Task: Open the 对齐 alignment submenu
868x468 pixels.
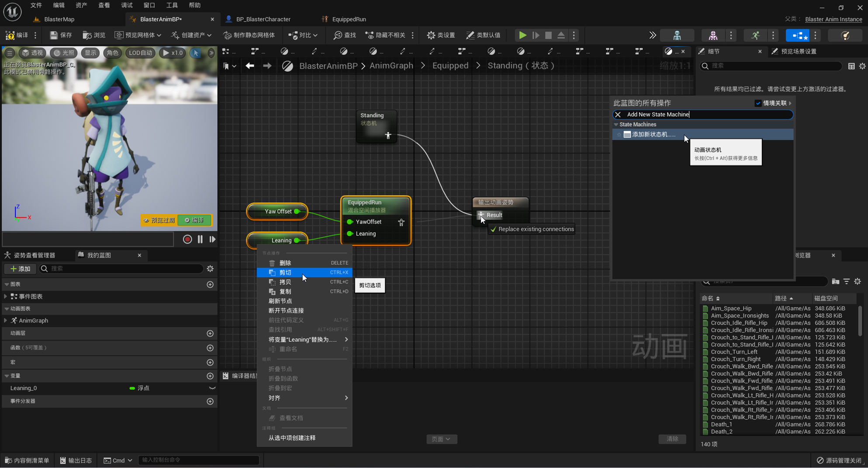Action: click(304, 398)
